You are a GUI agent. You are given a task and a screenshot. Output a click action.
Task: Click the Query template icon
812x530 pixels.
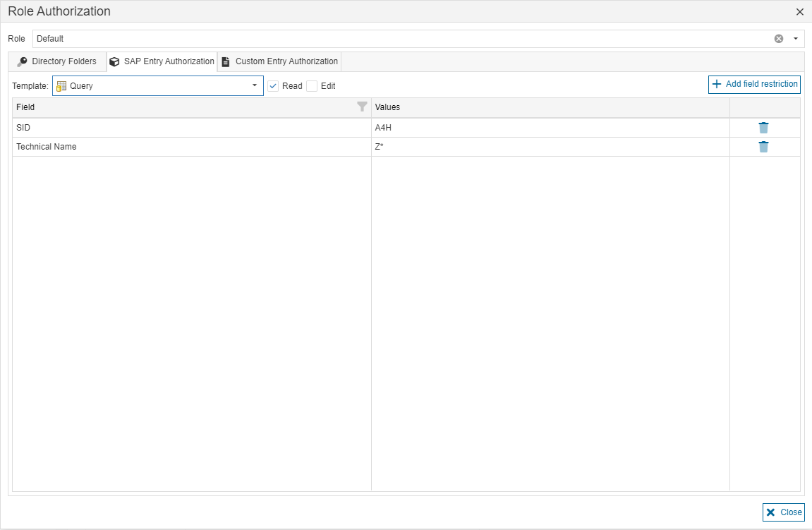[61, 86]
